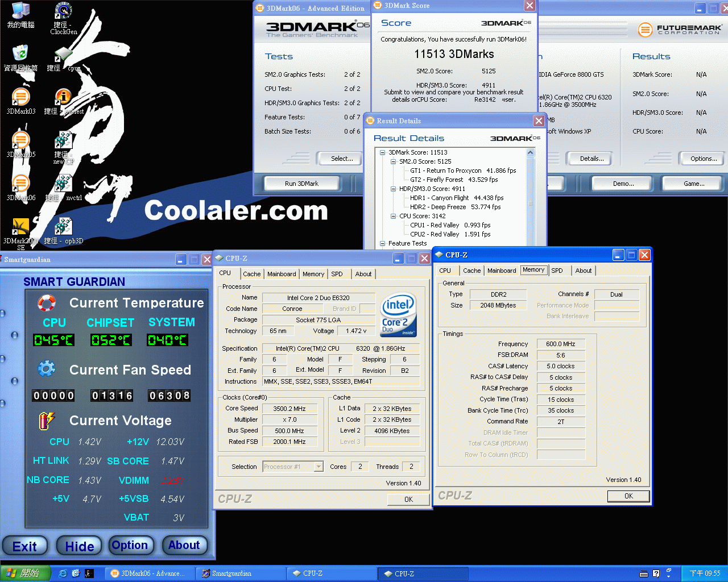Collapse the Feature Tests tree node
This screenshot has width=728, height=582.
(x=383, y=243)
